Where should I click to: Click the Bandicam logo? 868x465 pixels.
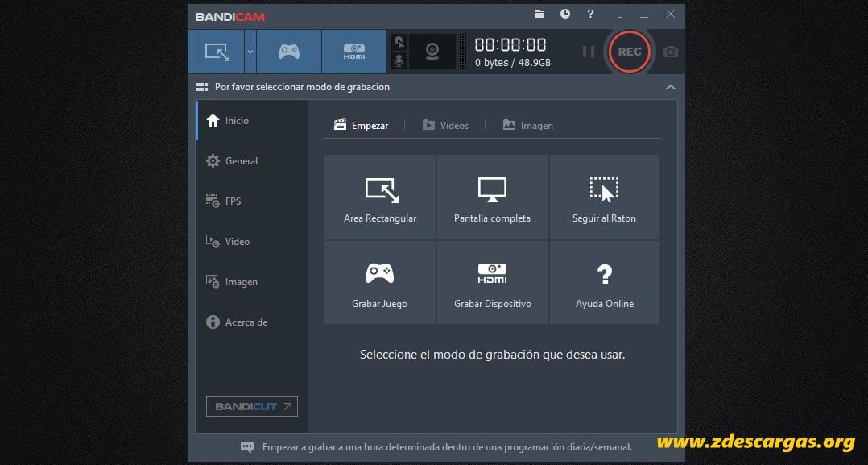click(x=229, y=17)
